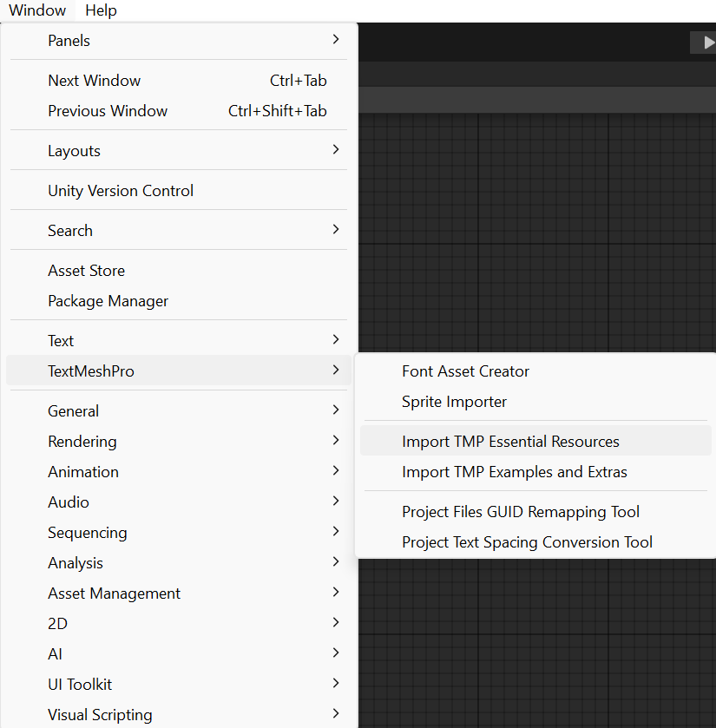716x728 pixels.
Task: Click the Play button icon
Action: [x=705, y=42]
